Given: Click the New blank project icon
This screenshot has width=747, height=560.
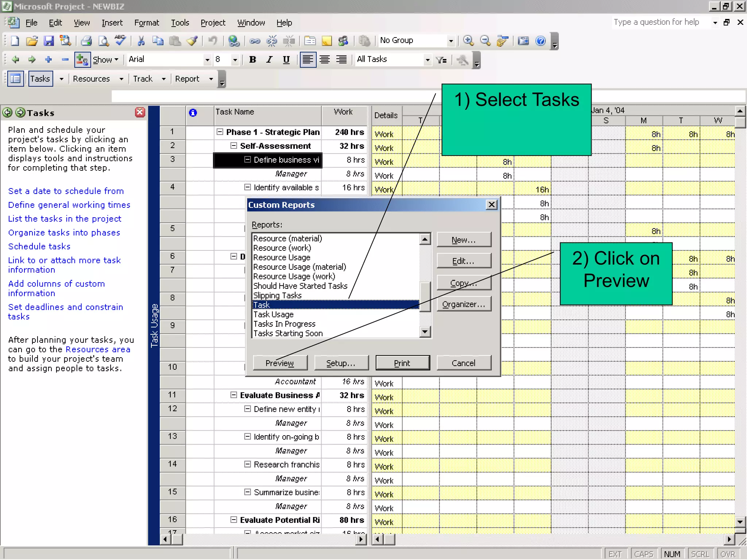Looking at the screenshot, I should [15, 41].
